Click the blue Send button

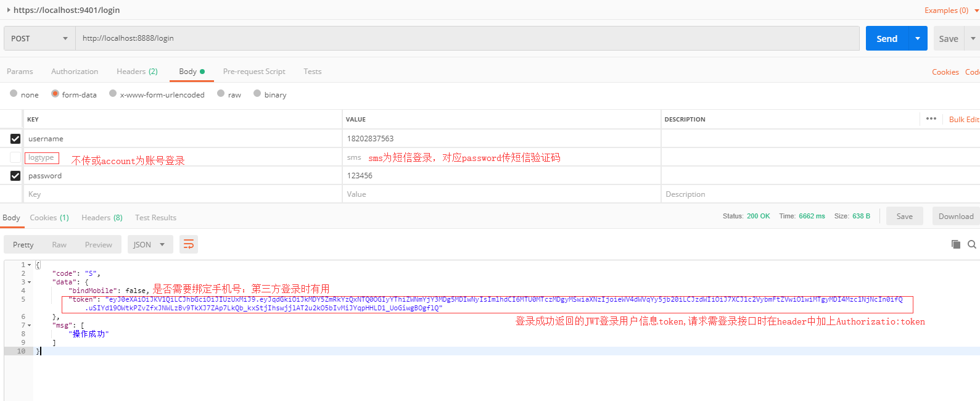point(886,38)
